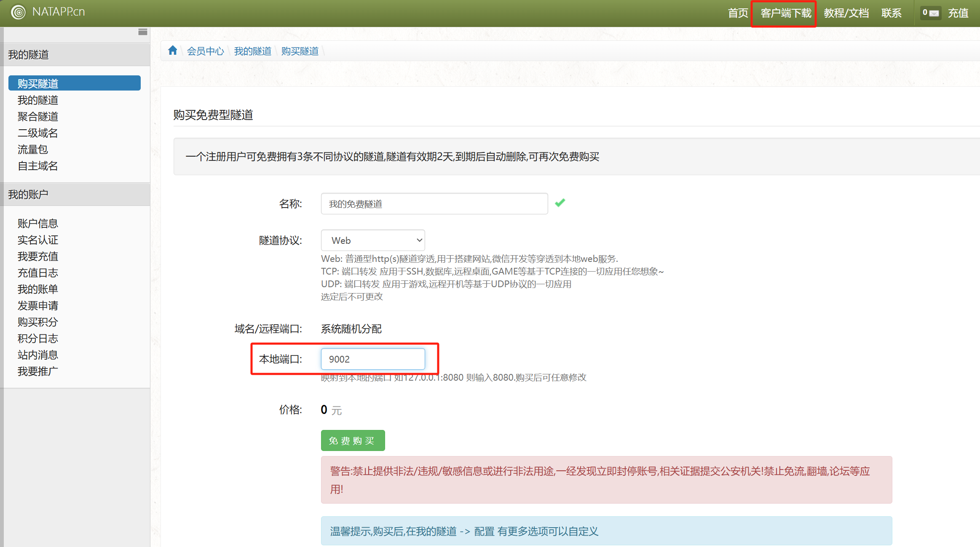
Task: Open 流量包 page from sidebar
Action: 33,149
